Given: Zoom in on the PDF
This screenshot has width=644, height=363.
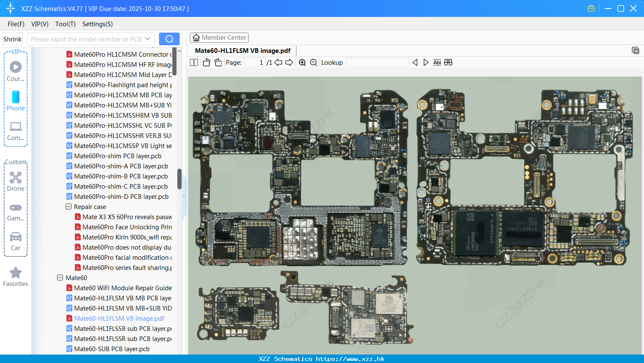Looking at the screenshot, I should click(302, 62).
